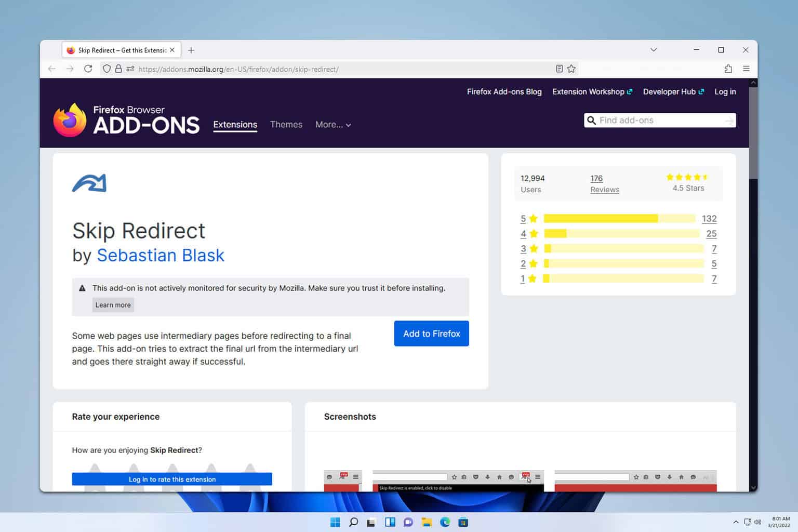
Task: Open a new tab with the plus icon
Action: (191, 50)
